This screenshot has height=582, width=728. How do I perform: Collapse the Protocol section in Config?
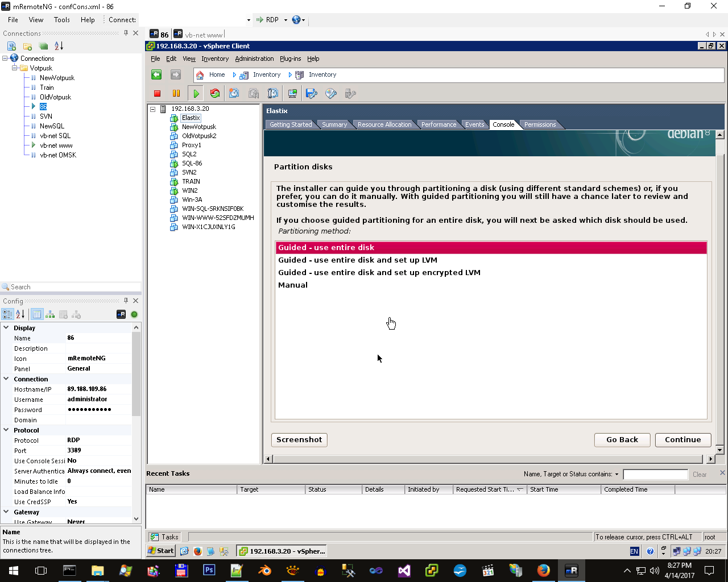coord(6,430)
